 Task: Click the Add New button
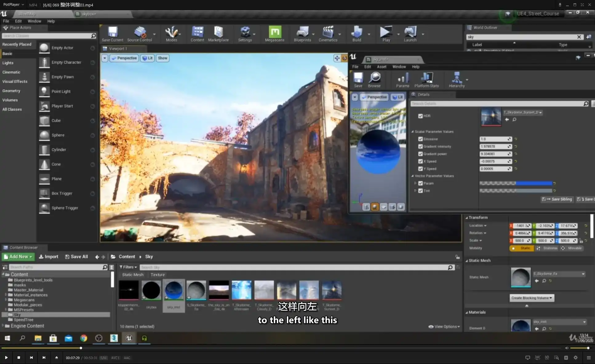(18, 257)
